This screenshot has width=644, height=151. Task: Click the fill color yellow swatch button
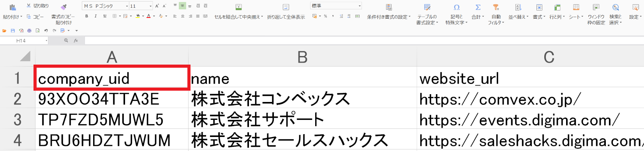tap(138, 16)
